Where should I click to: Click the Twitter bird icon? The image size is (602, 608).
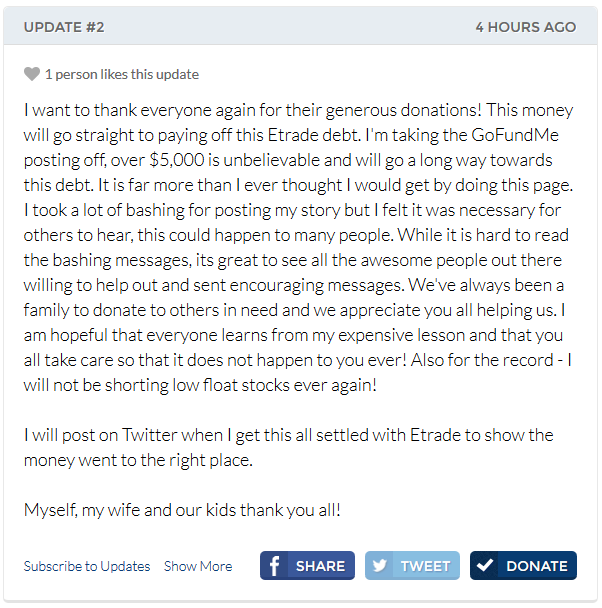pyautogui.click(x=380, y=566)
